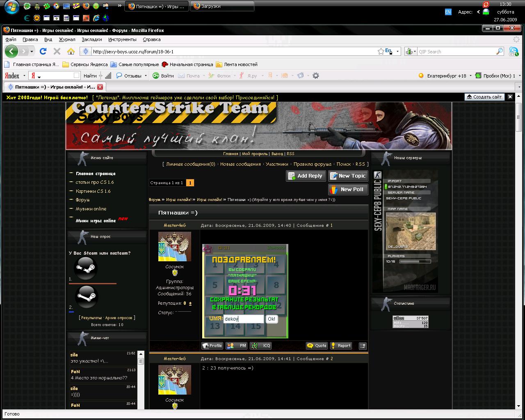Viewport: 525px width, 420px height.
Task: Click the Войти button in Yandex bar
Action: (x=163, y=76)
